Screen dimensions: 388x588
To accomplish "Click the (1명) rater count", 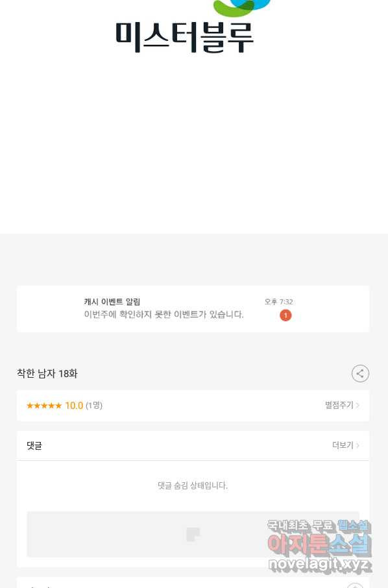I will coord(94,406).
